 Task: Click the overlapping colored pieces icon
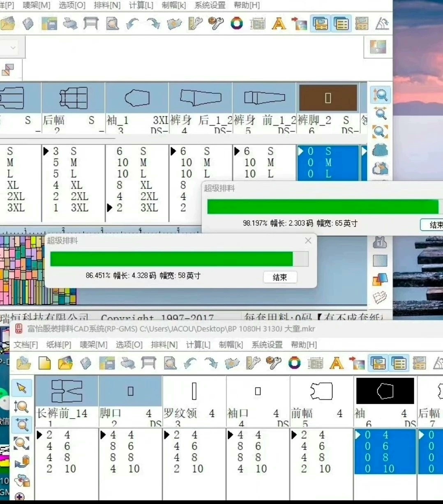click(x=380, y=279)
